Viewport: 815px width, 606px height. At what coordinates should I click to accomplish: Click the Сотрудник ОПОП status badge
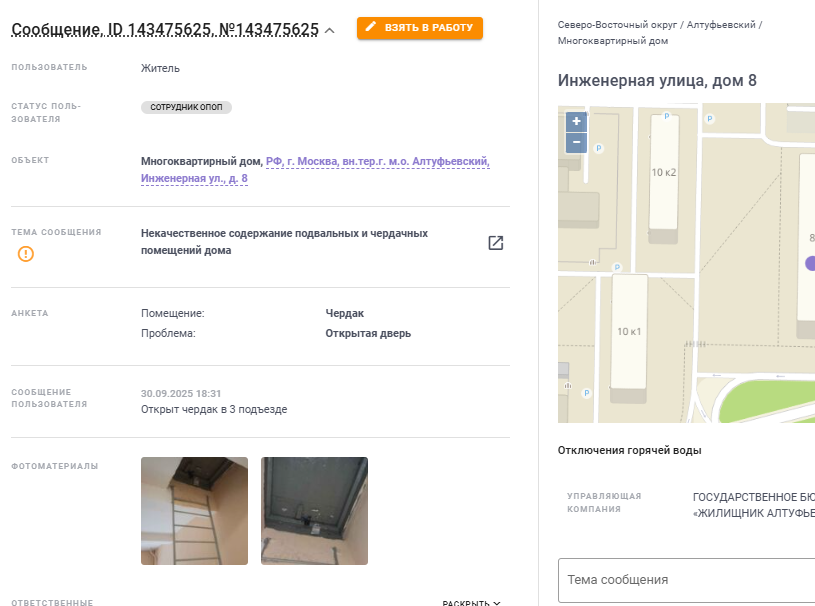(186, 107)
